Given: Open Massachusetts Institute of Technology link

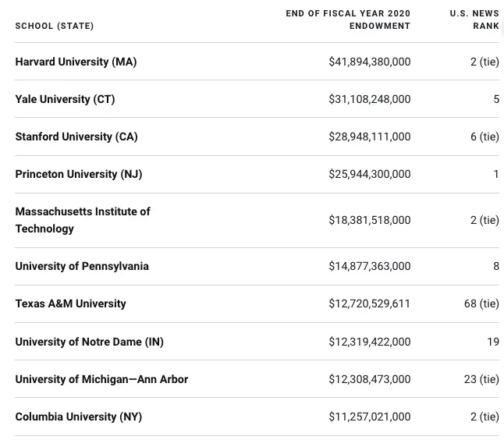Looking at the screenshot, I should point(82,220).
